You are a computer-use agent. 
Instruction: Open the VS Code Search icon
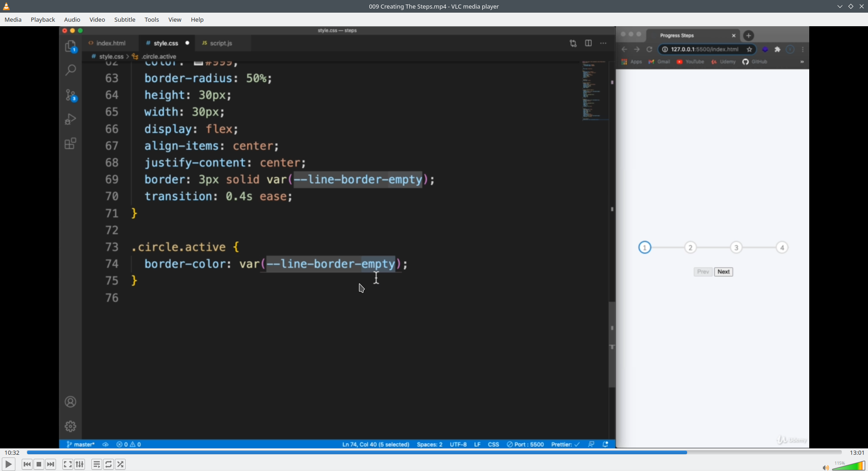[71, 70]
